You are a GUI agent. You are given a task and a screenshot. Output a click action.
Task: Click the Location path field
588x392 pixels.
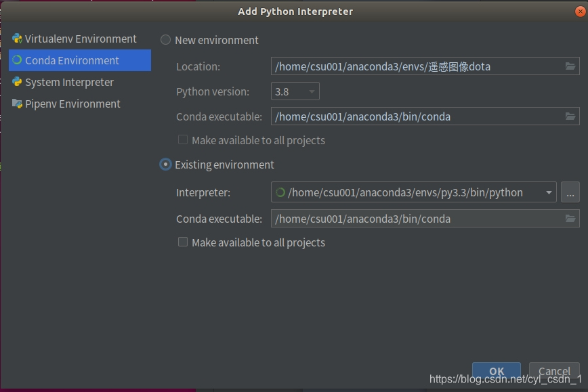425,66
